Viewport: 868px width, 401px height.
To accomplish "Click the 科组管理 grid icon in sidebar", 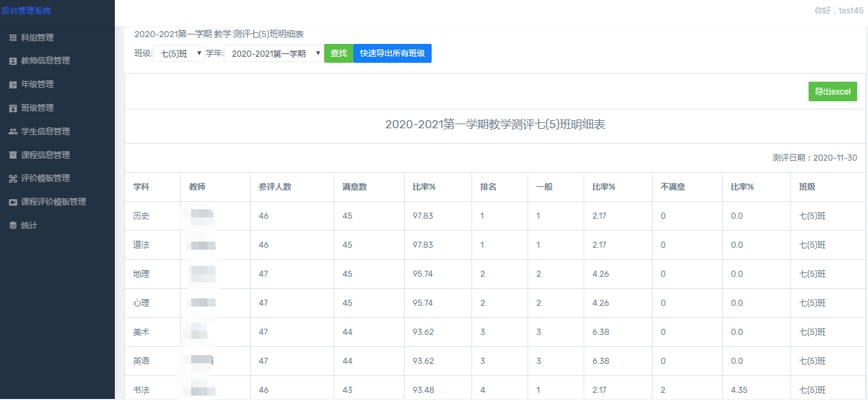I will tap(12, 38).
